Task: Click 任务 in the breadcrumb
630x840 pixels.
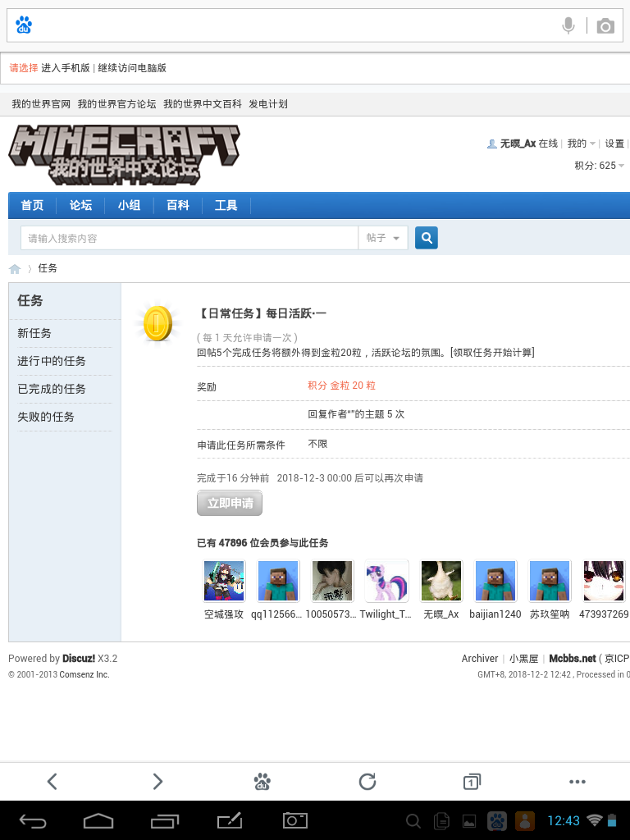Action: click(x=48, y=268)
